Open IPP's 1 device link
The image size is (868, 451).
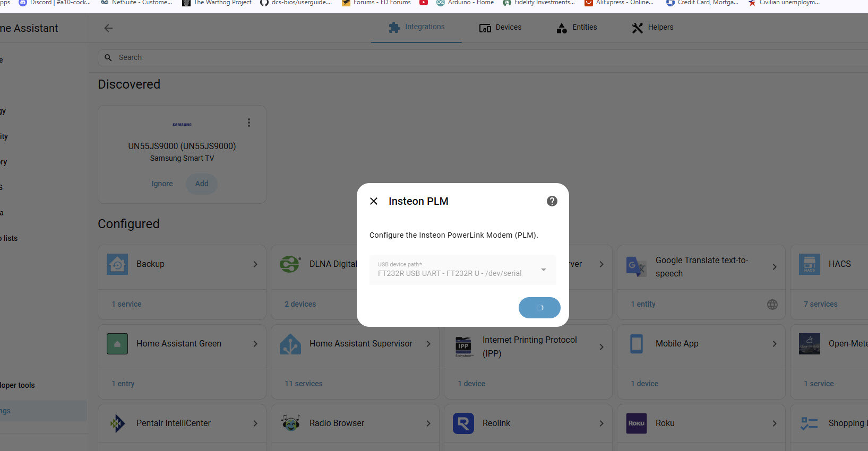coord(471,384)
